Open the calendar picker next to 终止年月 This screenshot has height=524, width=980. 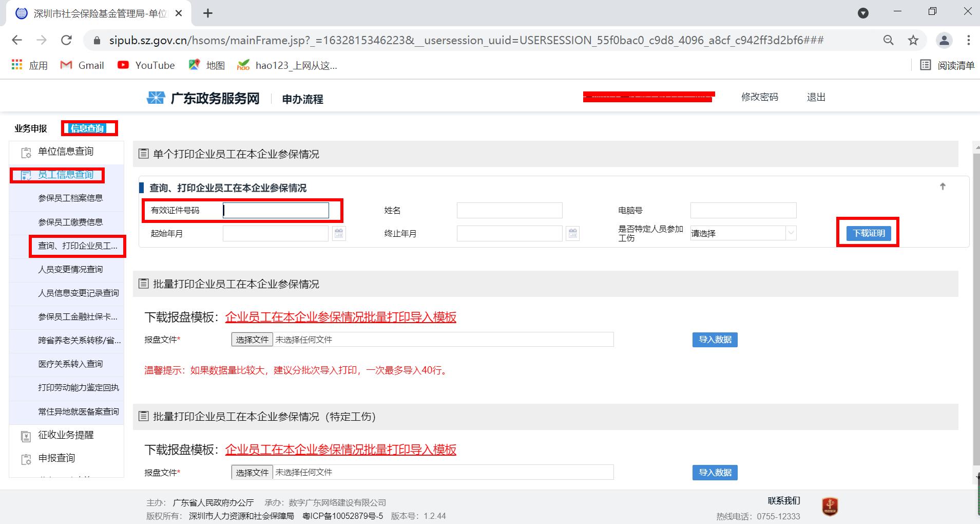tap(572, 233)
